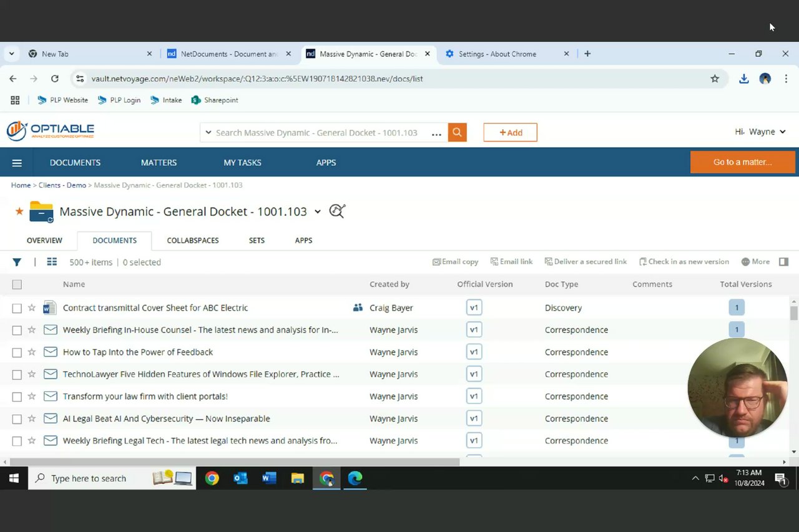Click the filter funnel icon
This screenshot has height=532, width=799.
(x=17, y=262)
